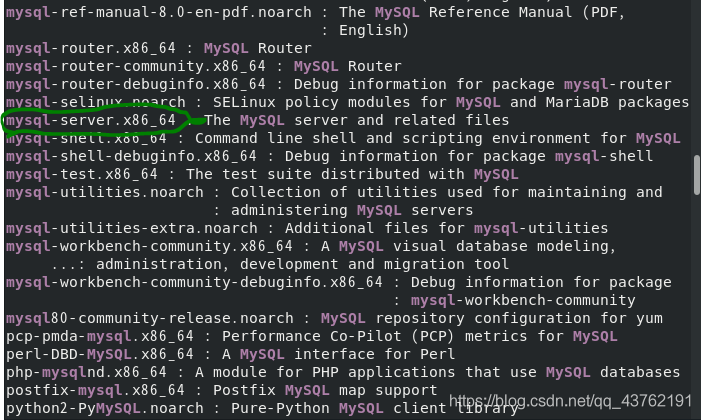Click the mysql-test.x86_64 package name

pos(82,174)
